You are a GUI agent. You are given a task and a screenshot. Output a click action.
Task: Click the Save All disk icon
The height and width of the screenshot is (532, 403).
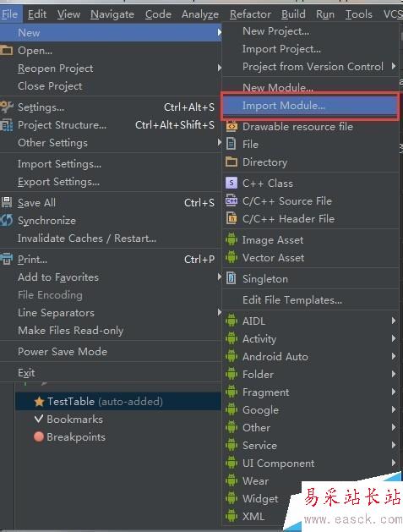(7, 202)
